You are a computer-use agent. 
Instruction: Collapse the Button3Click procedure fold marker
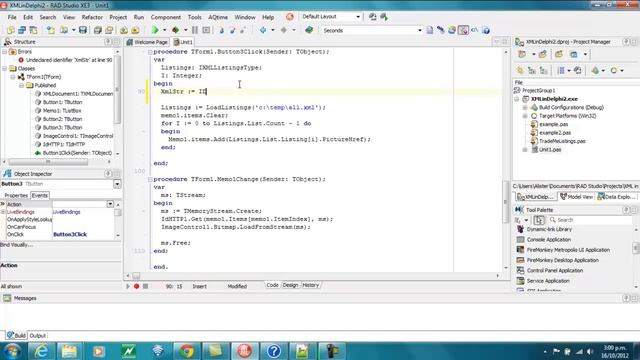click(x=150, y=52)
